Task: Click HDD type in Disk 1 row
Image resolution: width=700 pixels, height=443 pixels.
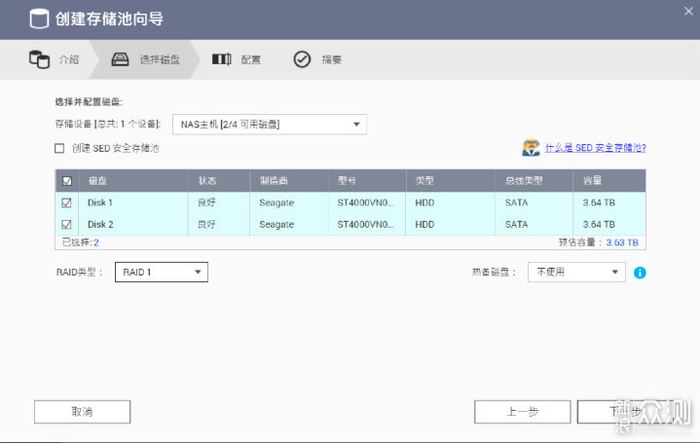Action: (425, 203)
